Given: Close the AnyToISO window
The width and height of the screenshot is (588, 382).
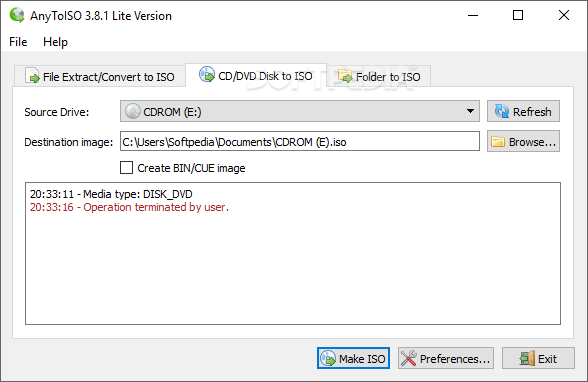Looking at the screenshot, I should 564,15.
